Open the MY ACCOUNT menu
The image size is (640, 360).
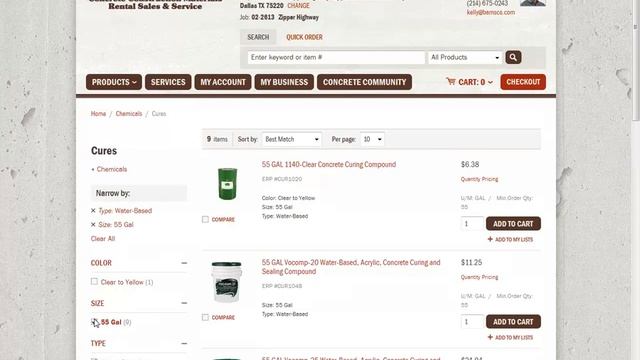click(x=223, y=82)
